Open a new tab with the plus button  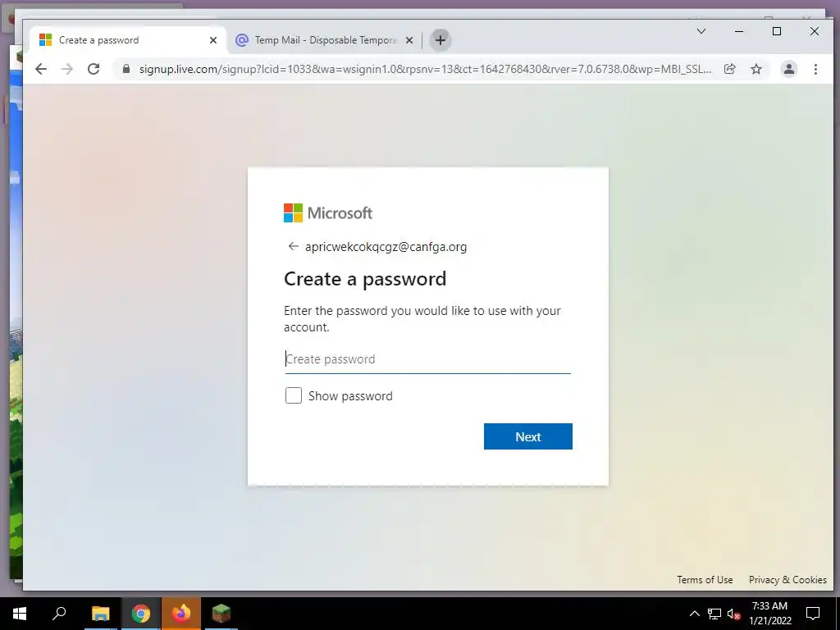(441, 40)
